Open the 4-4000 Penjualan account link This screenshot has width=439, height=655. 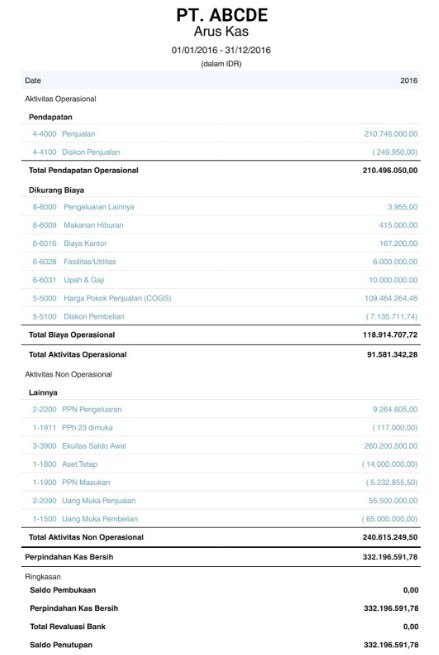pos(63,134)
